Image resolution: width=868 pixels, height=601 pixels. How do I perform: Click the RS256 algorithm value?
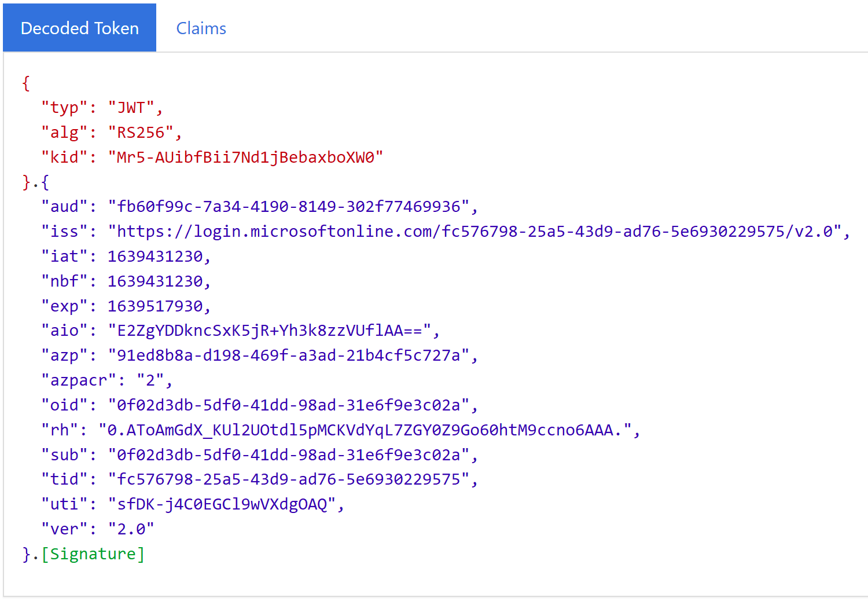(141, 133)
